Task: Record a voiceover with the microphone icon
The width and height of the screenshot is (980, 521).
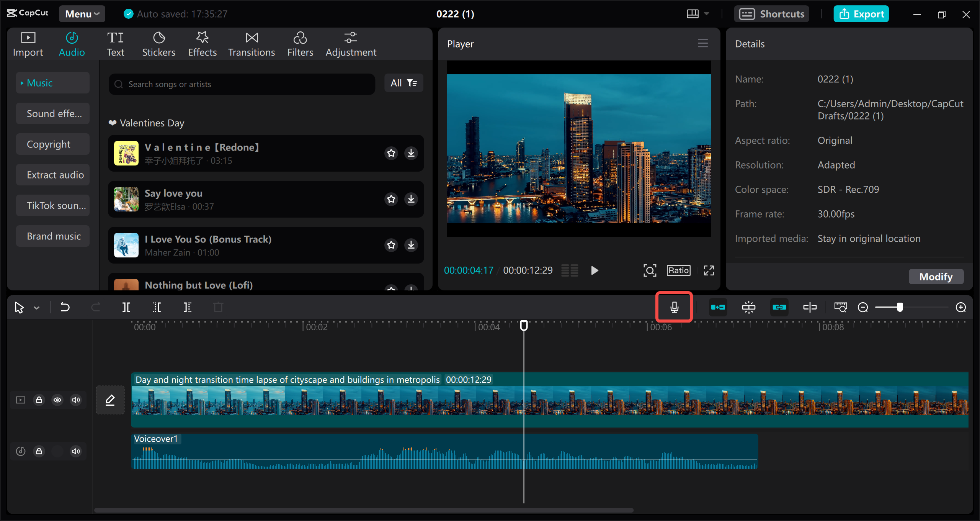Action: click(x=674, y=307)
